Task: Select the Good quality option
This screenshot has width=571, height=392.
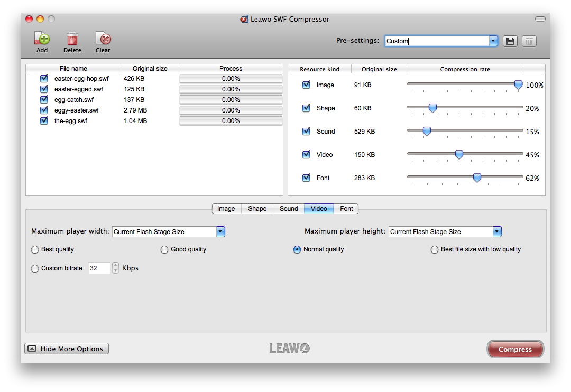Action: click(x=164, y=250)
